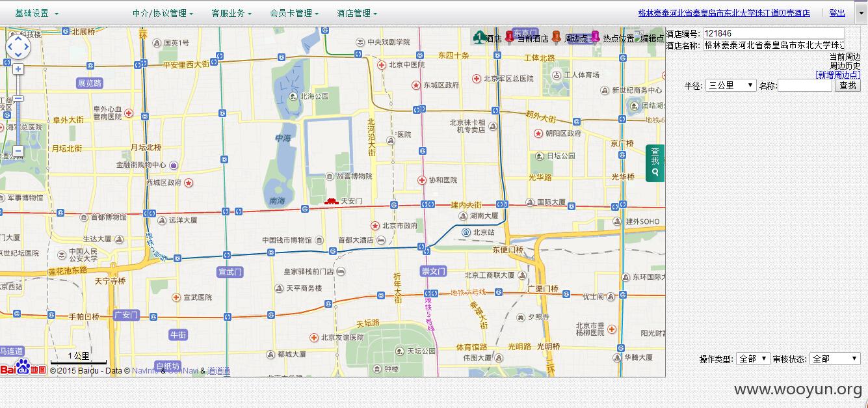Click the 天坛公园 park map icon
Viewport: 868px width, 408px height.
tap(400, 351)
